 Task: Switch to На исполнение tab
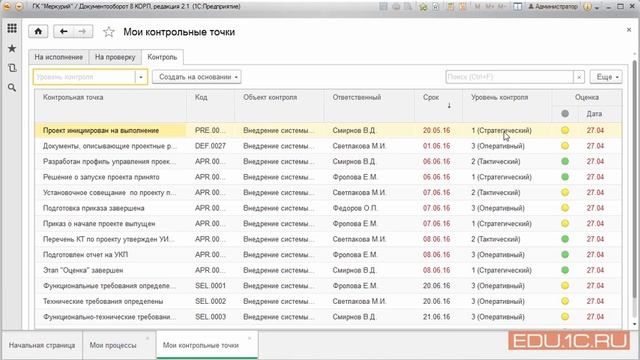tap(58, 57)
